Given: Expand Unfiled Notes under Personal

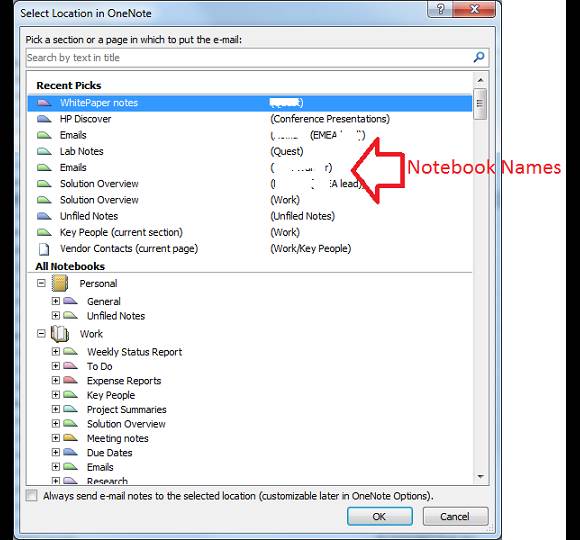Looking at the screenshot, I should (x=55, y=315).
